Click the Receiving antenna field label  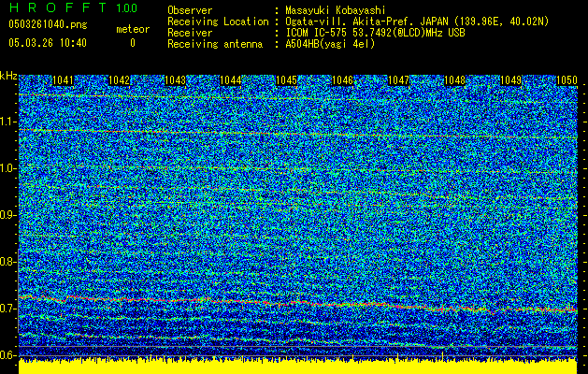point(215,44)
